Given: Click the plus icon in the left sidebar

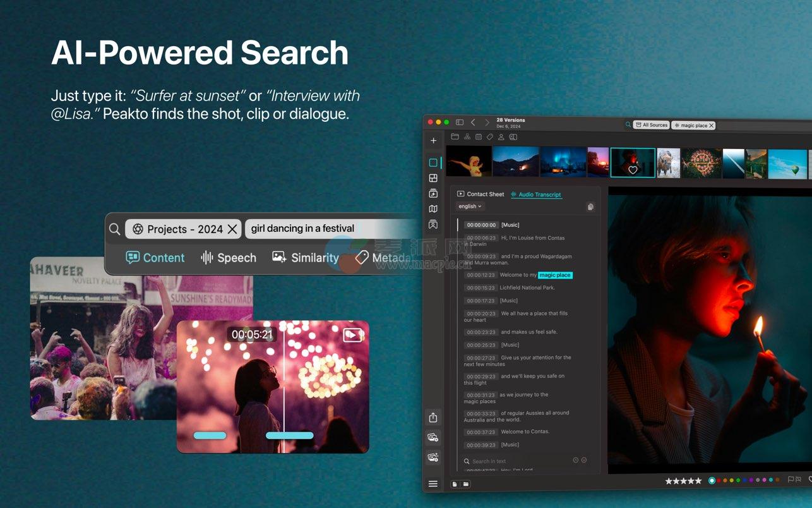Looking at the screenshot, I should click(433, 141).
